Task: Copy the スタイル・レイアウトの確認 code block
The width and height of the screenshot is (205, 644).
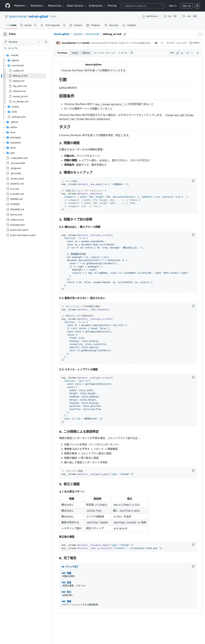Action: tap(193, 377)
